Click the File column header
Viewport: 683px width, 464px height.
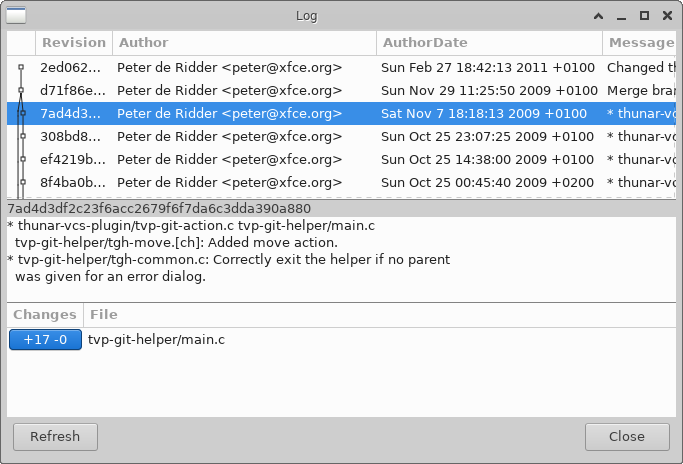click(x=104, y=315)
